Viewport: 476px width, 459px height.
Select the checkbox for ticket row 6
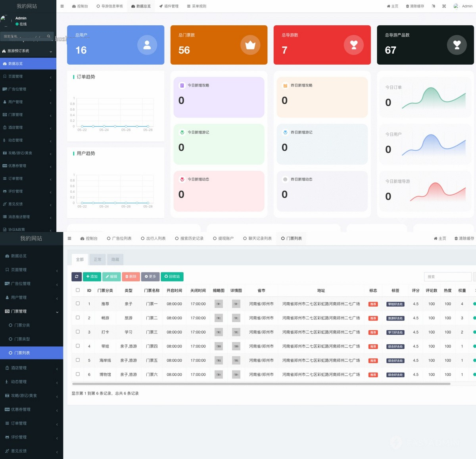[78, 374]
